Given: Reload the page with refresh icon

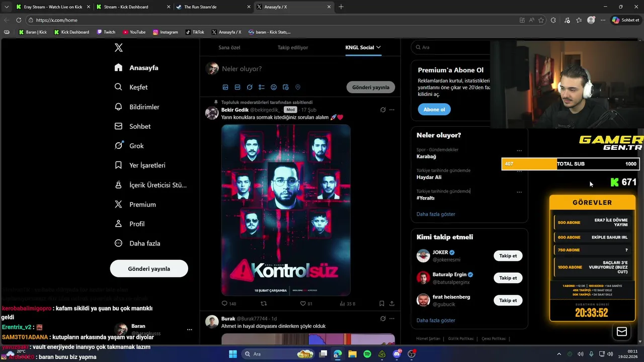Looking at the screenshot, I should tap(19, 20).
